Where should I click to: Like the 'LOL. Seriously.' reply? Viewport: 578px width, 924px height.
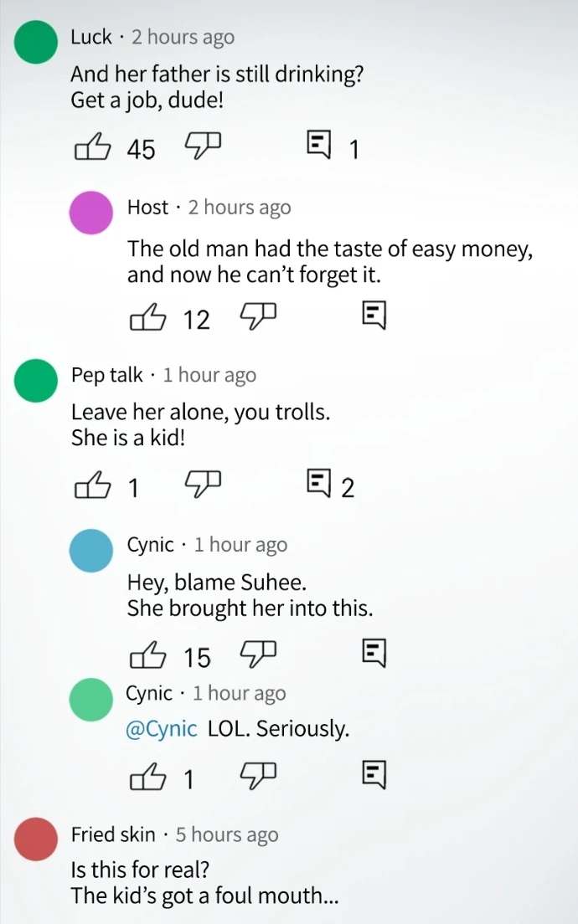(x=148, y=778)
